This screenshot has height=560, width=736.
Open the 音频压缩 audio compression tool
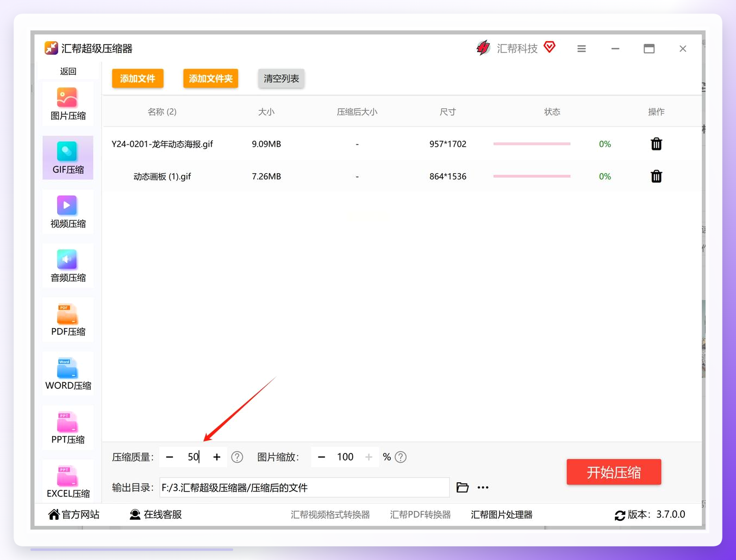click(68, 266)
